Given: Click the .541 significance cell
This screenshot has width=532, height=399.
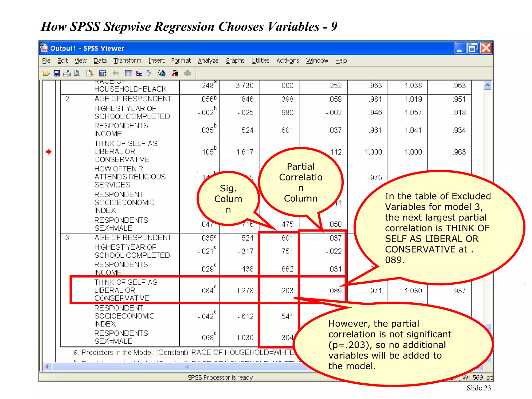Looking at the screenshot, I should coord(287,316).
